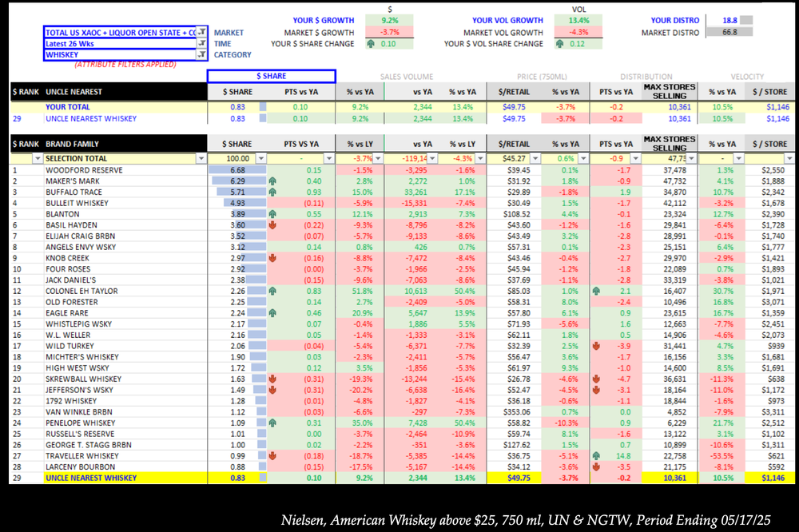Click GEORGE T. STAGG BRBN brand name
Screen dimensions: 799x532
coord(89,445)
